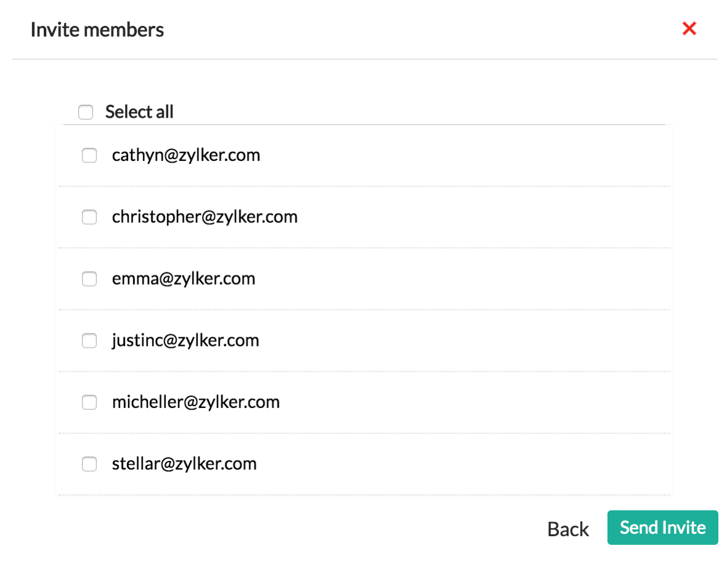This screenshot has height=588, width=727.
Task: Go back using the Back link
Action: tap(568, 529)
